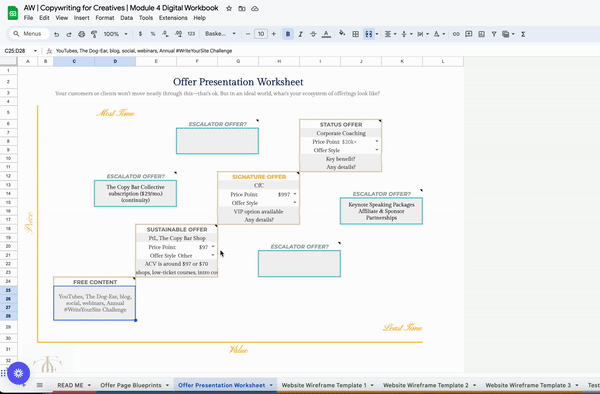Increase the font size with the plus button
The image size is (600, 394).
274,34
